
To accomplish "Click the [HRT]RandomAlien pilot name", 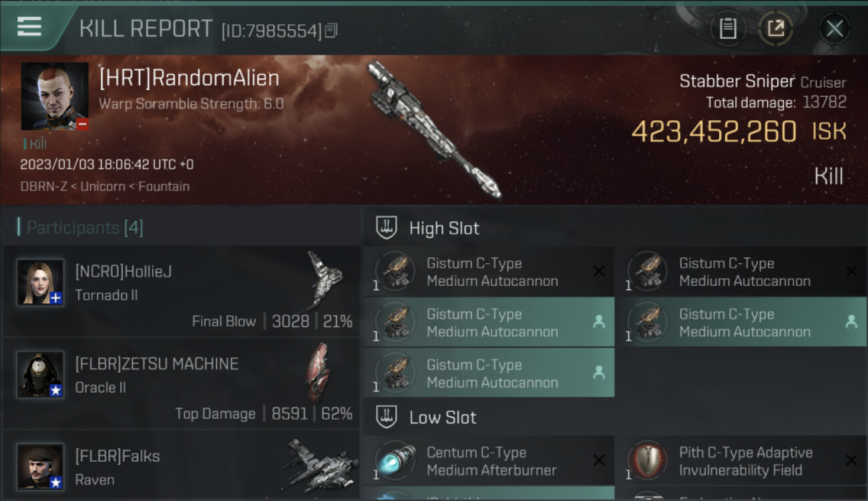I will tap(189, 78).
